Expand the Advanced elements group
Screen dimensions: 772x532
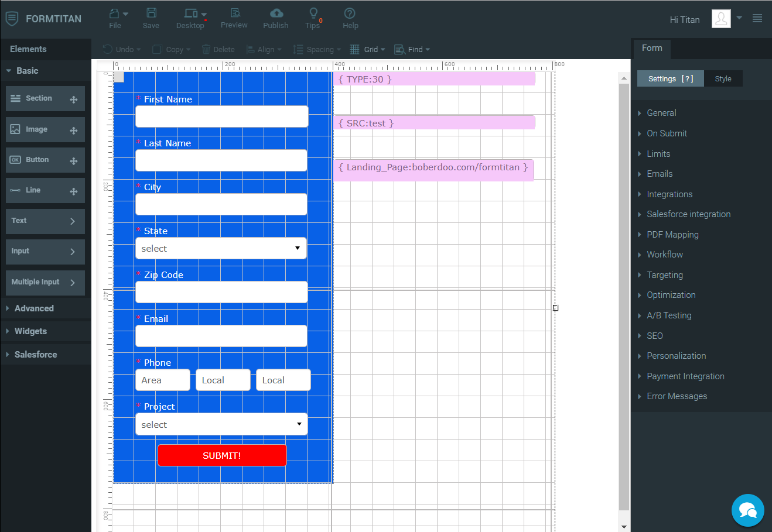coord(34,308)
